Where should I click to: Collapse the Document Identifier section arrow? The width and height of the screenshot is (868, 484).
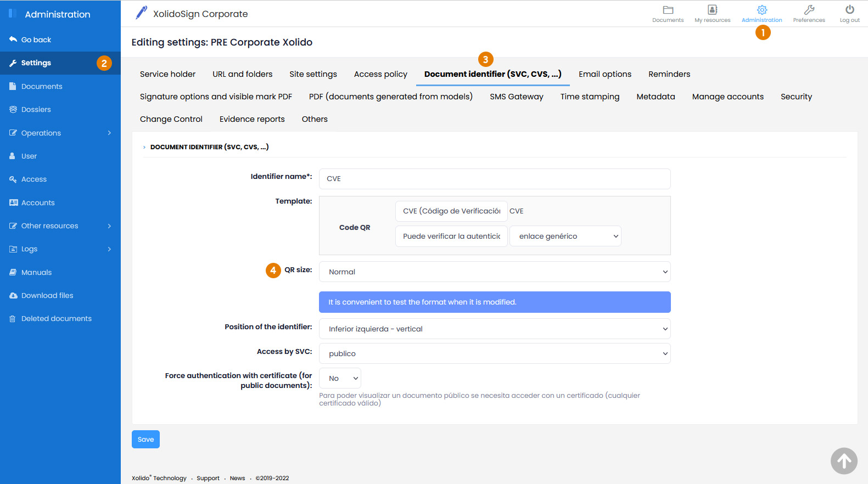point(144,147)
